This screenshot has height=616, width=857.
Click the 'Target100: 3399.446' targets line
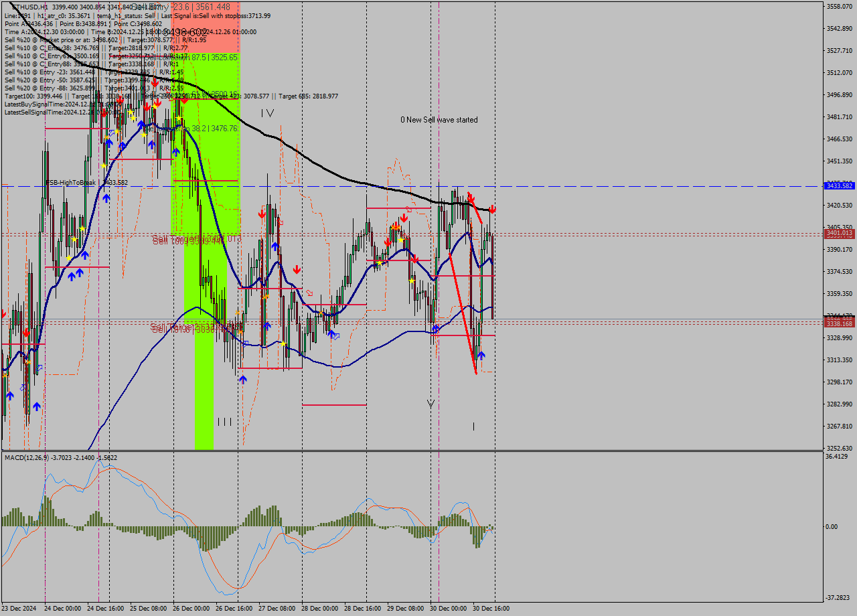pyautogui.click(x=171, y=96)
